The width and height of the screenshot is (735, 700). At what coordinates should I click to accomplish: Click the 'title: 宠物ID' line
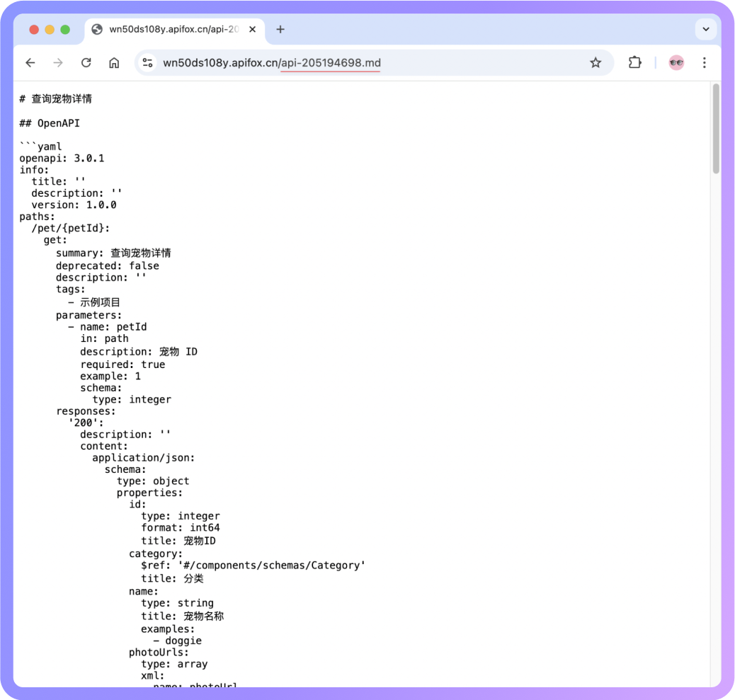click(178, 541)
